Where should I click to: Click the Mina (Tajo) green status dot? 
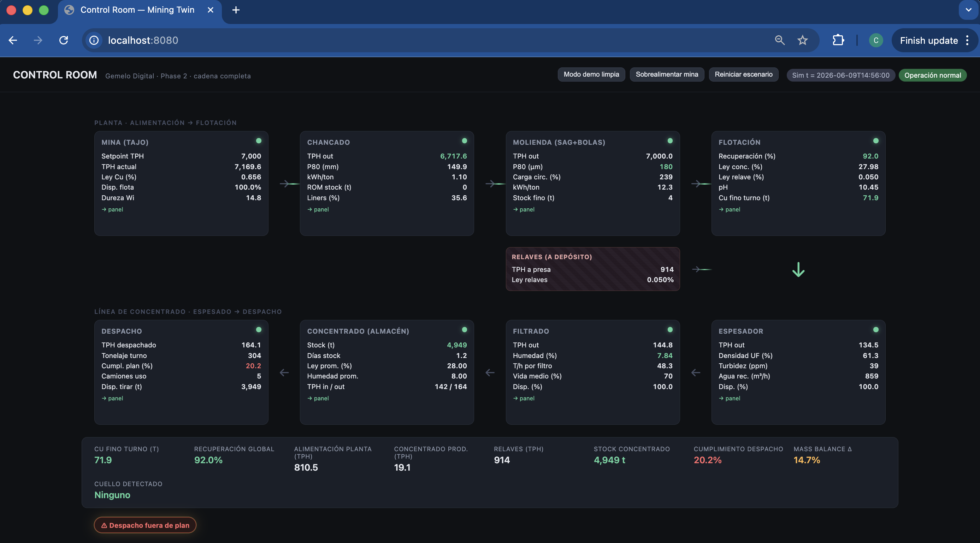pyautogui.click(x=259, y=141)
